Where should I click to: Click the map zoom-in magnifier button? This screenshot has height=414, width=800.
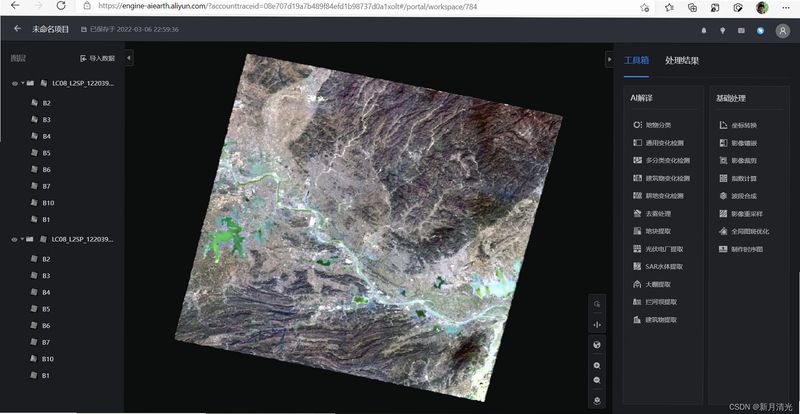pyautogui.click(x=597, y=366)
